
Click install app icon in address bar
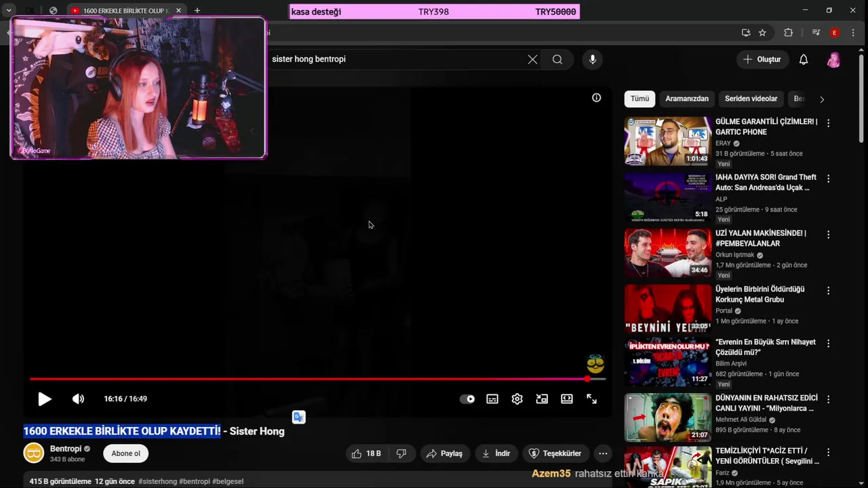click(746, 33)
